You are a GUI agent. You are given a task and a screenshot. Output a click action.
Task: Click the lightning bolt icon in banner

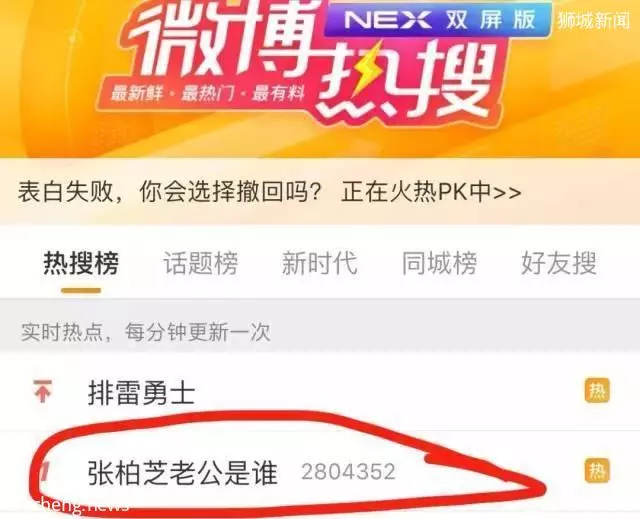coord(367,70)
